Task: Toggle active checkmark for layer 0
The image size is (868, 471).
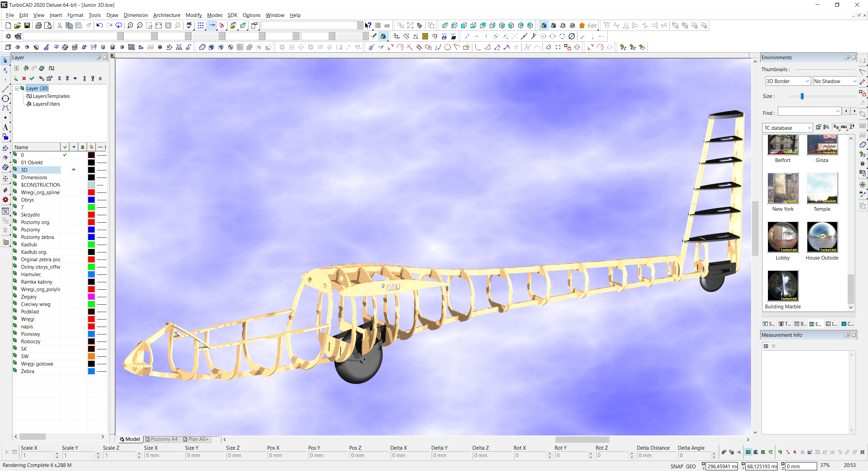Action: click(65, 155)
